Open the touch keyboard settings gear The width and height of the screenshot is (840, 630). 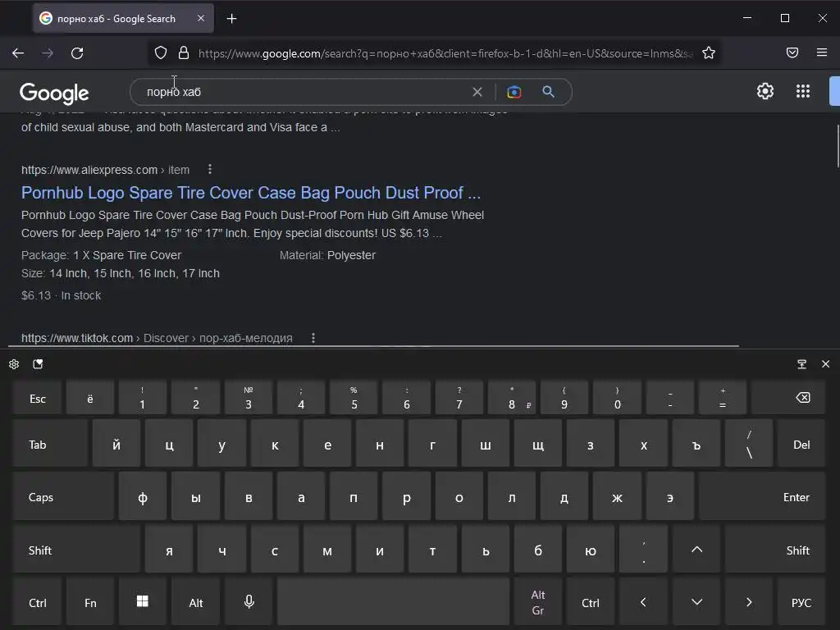[14, 364]
